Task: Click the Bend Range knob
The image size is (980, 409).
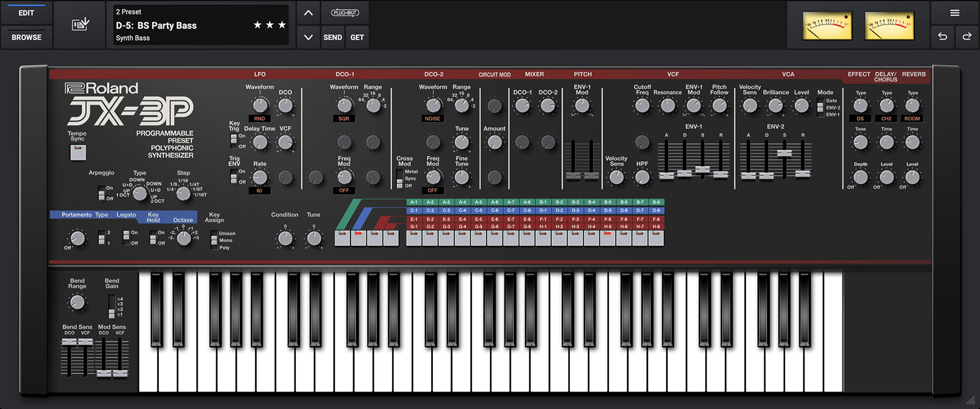Action: tap(77, 302)
